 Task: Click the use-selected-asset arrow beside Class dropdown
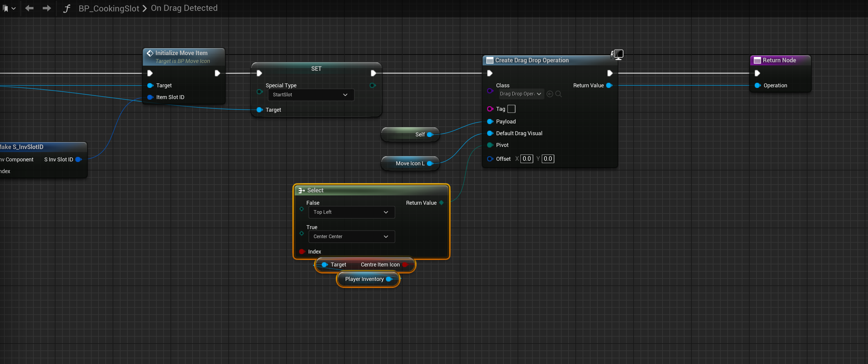tap(550, 94)
